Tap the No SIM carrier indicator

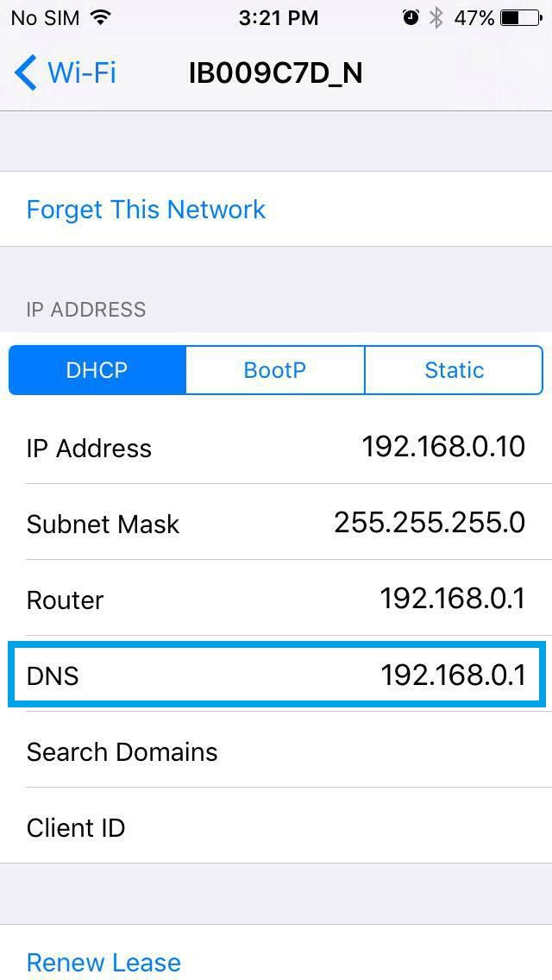(45, 18)
